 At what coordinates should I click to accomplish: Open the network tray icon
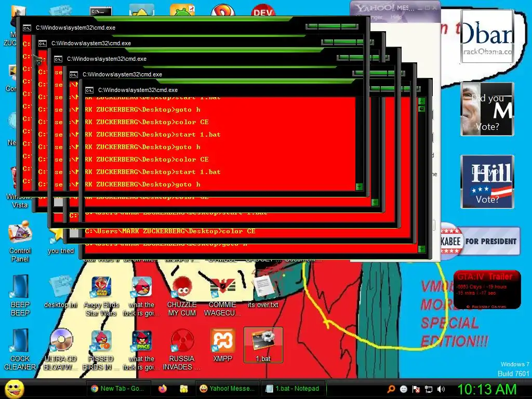coord(429,389)
